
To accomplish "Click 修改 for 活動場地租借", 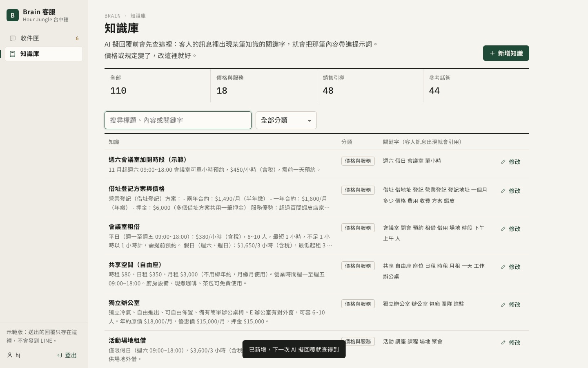I will coord(511,343).
